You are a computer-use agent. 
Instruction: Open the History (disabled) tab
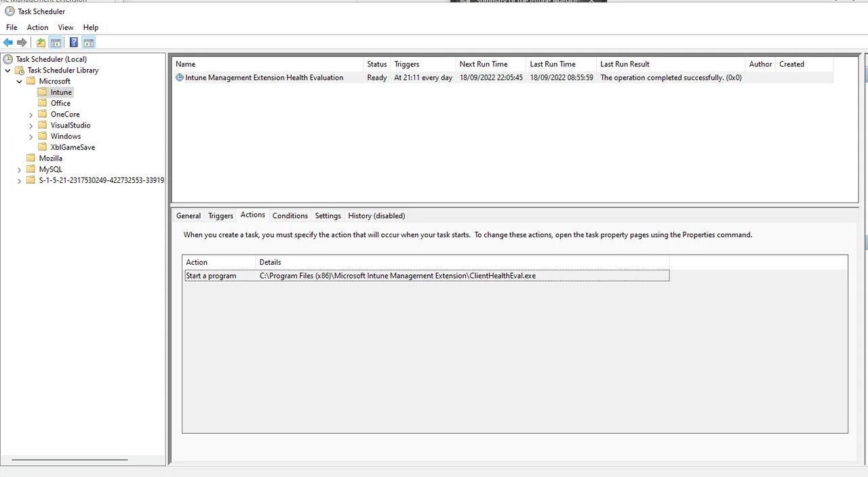(376, 215)
